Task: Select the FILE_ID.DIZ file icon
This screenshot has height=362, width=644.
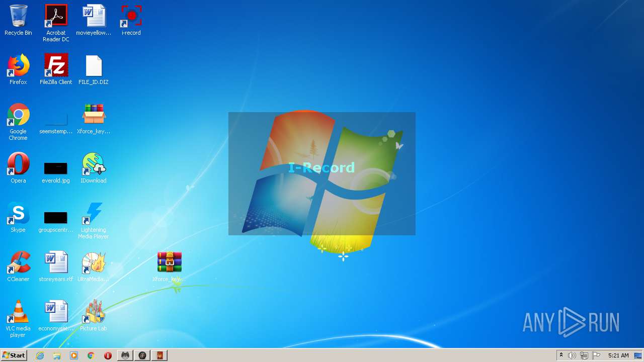Action: [x=94, y=69]
